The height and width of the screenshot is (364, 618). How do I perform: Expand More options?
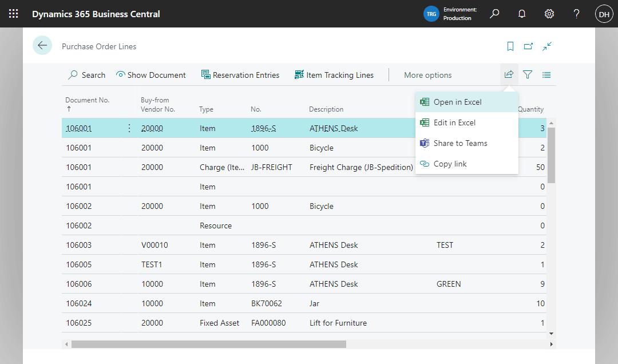[x=427, y=75]
